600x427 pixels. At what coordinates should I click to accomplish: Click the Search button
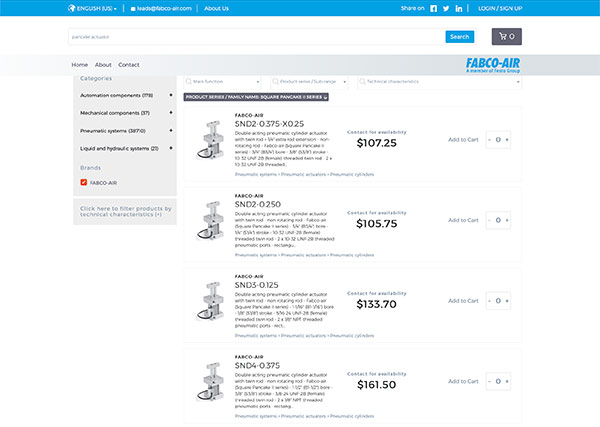pyautogui.click(x=460, y=37)
